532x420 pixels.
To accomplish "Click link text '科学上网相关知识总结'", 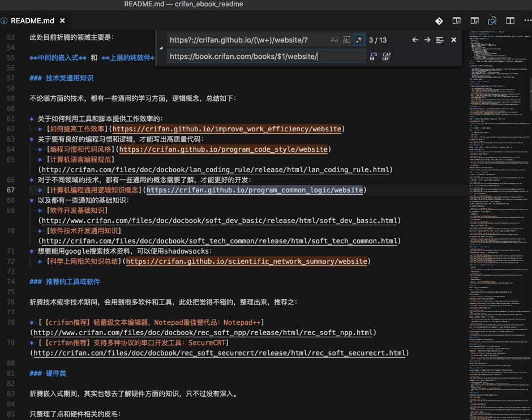I will 84,262.
